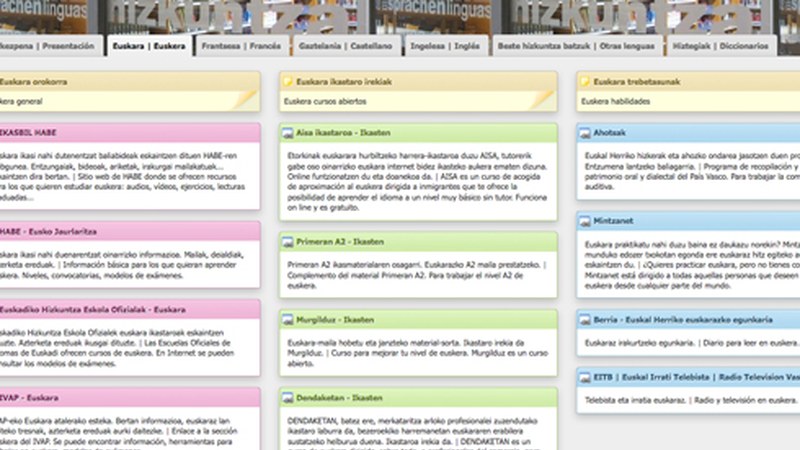Click the Euskara orokorra note title
Image resolution: width=800 pixels, height=450 pixels.
(34, 82)
